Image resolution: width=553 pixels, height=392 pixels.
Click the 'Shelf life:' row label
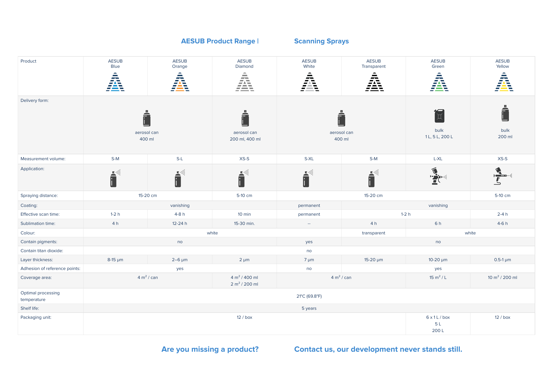pos(30,308)
